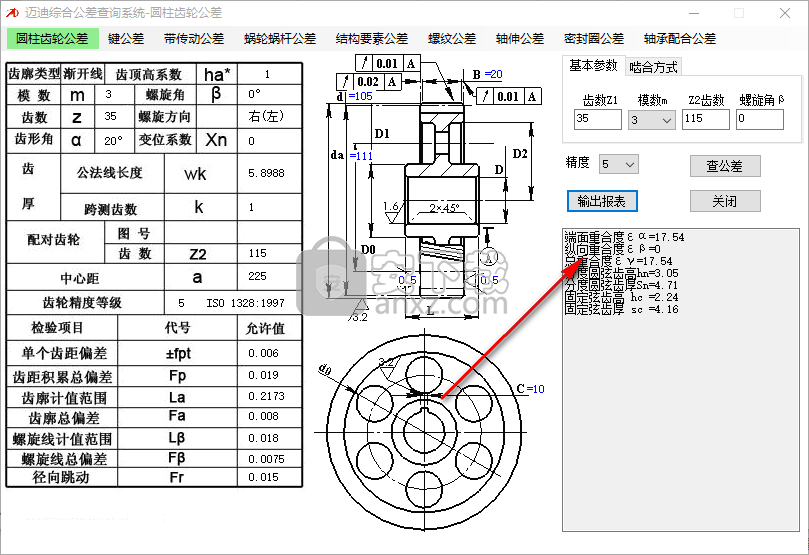The width and height of the screenshot is (809, 555).
Task: Click the 螺旋线总偏差 value 0.0075
Action: point(266,459)
